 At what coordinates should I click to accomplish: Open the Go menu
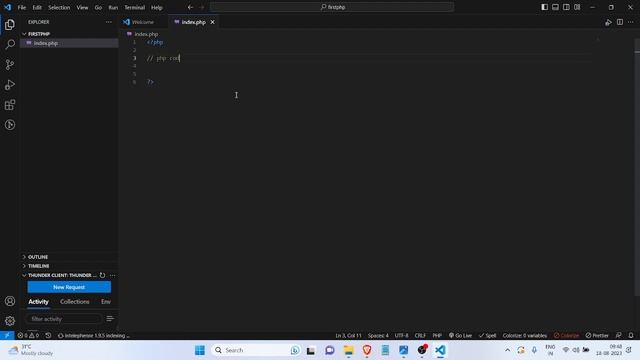click(98, 7)
